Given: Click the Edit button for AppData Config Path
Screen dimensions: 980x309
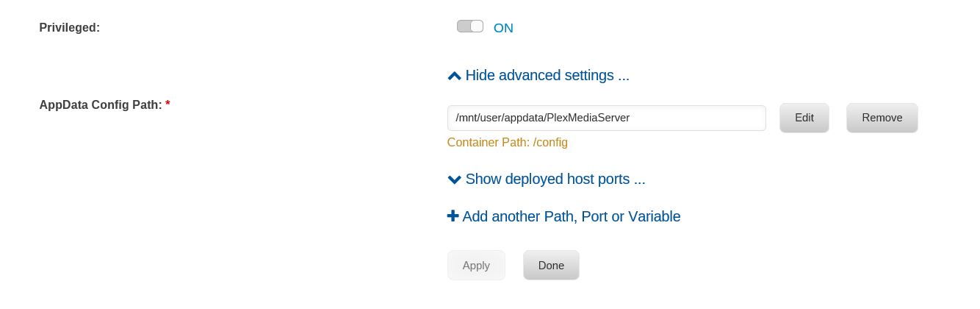Looking at the screenshot, I should [804, 118].
